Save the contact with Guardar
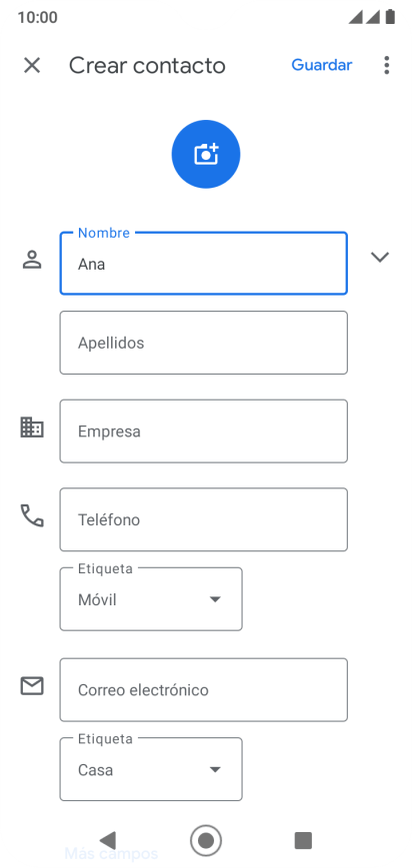The height and width of the screenshot is (868, 412). (x=322, y=65)
